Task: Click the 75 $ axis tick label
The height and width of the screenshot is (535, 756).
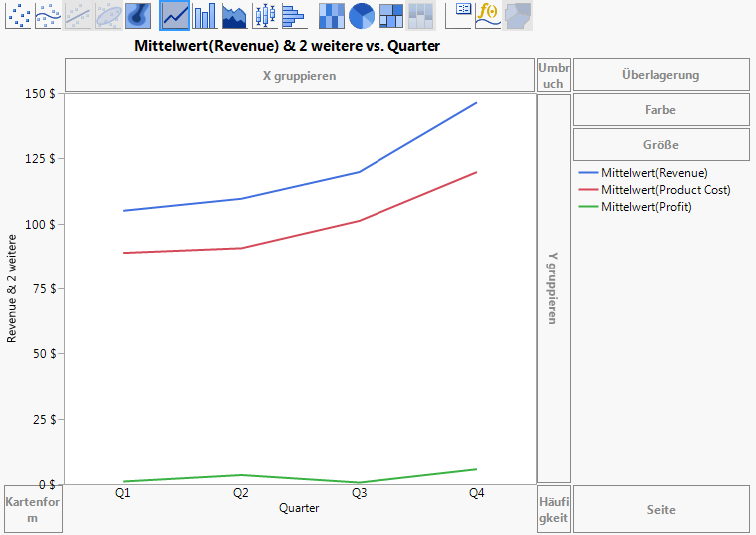Action: 44,288
